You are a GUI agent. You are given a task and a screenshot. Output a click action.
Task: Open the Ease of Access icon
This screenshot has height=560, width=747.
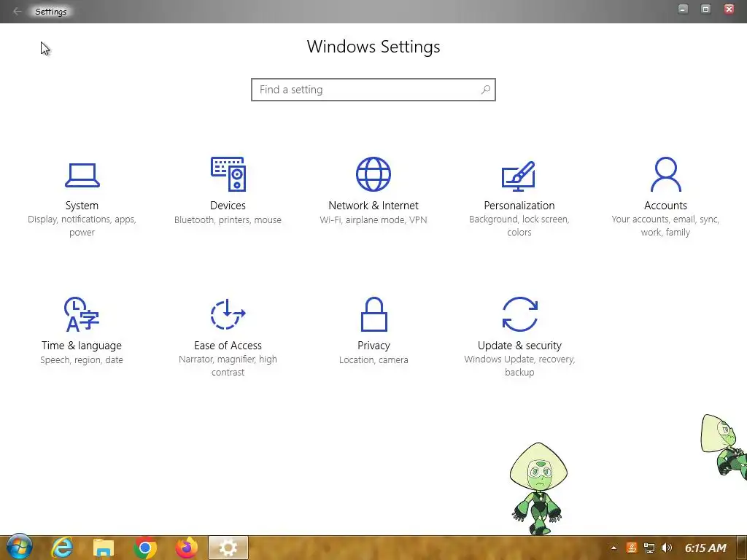click(x=228, y=314)
